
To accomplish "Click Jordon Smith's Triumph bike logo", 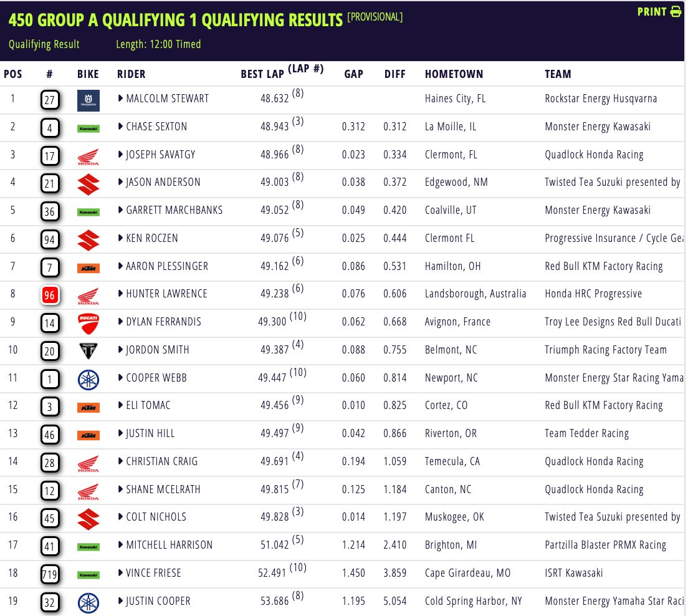I will pyautogui.click(x=88, y=351).
